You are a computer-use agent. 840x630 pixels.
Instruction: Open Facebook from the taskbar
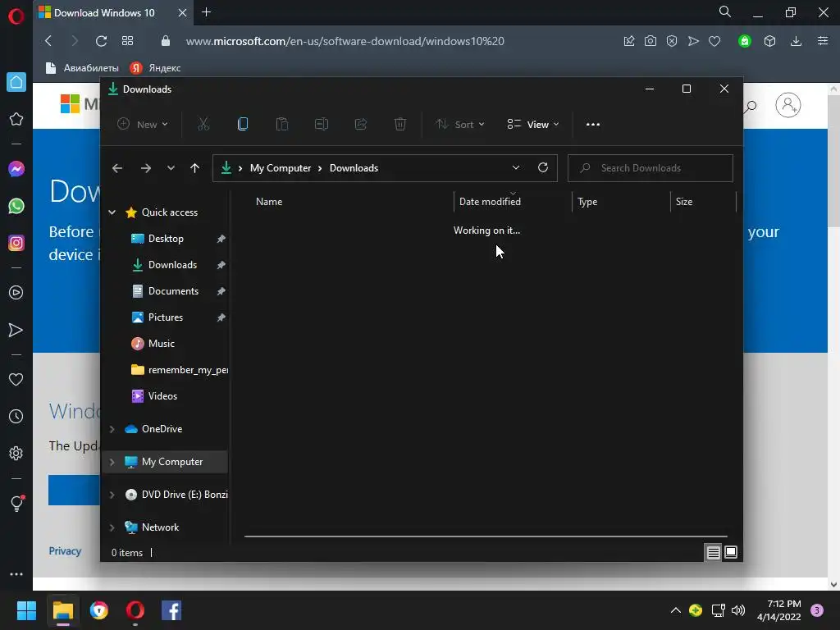(x=171, y=610)
